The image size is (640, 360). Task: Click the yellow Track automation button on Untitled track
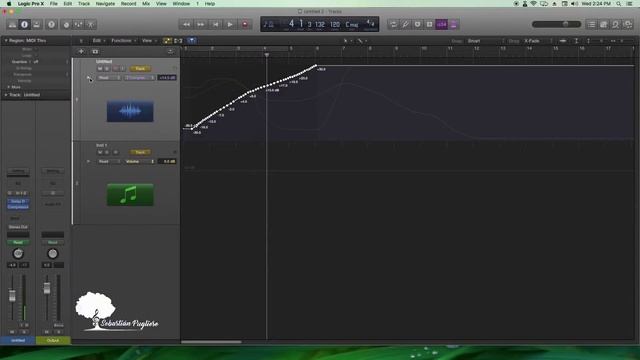tap(140, 69)
